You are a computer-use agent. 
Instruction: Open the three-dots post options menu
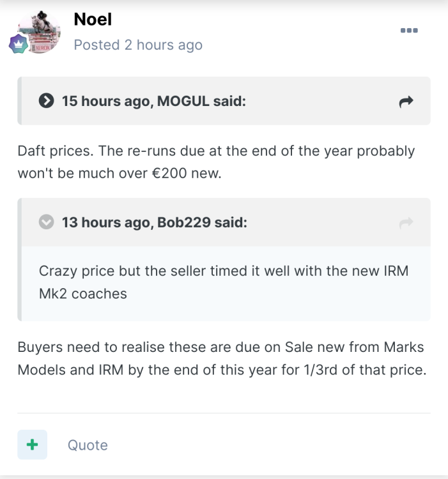[x=408, y=30]
